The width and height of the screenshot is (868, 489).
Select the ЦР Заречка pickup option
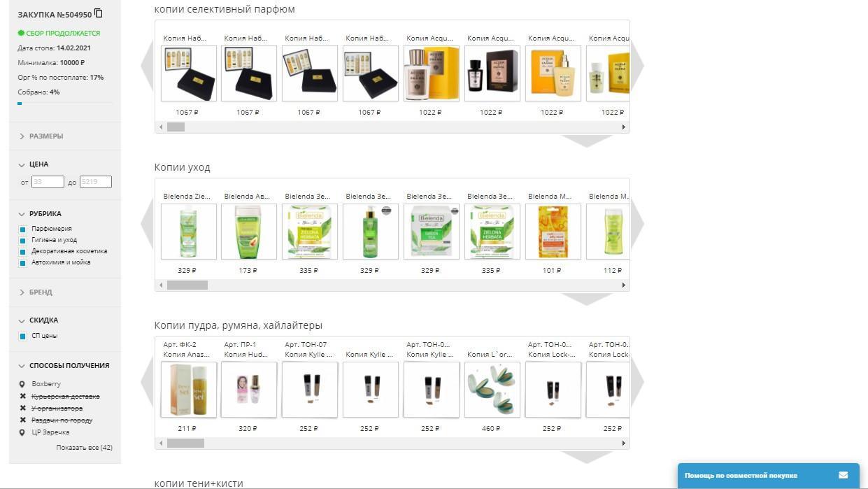click(50, 432)
